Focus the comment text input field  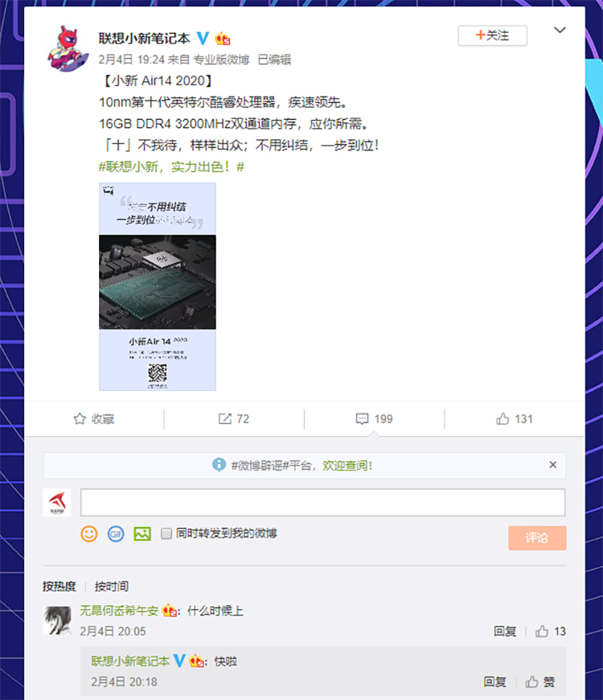[323, 502]
